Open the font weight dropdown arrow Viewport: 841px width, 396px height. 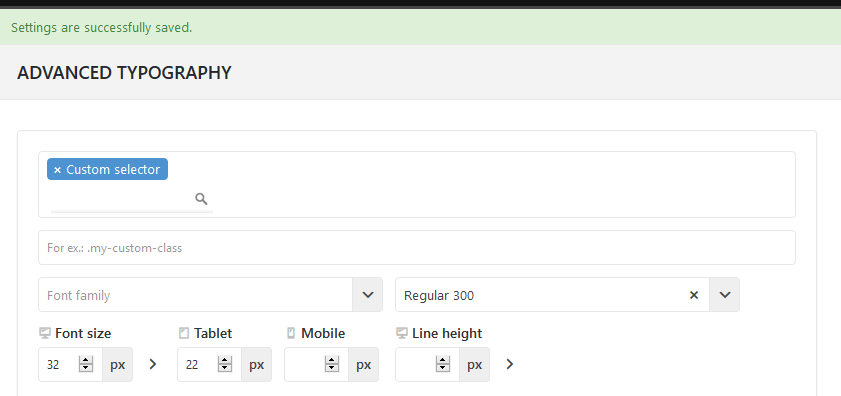pos(725,295)
